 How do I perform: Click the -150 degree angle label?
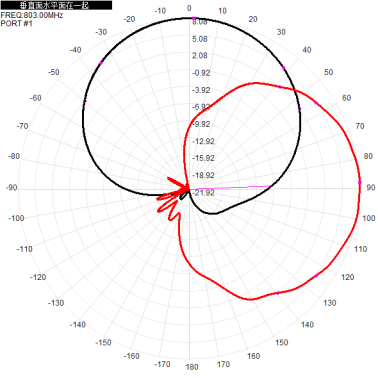coord(103,343)
